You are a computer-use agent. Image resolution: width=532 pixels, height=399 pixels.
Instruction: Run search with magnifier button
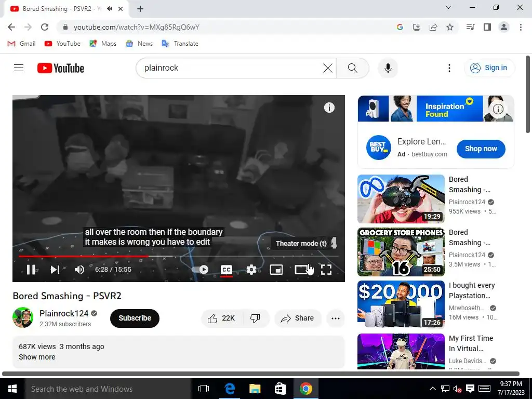point(353,68)
